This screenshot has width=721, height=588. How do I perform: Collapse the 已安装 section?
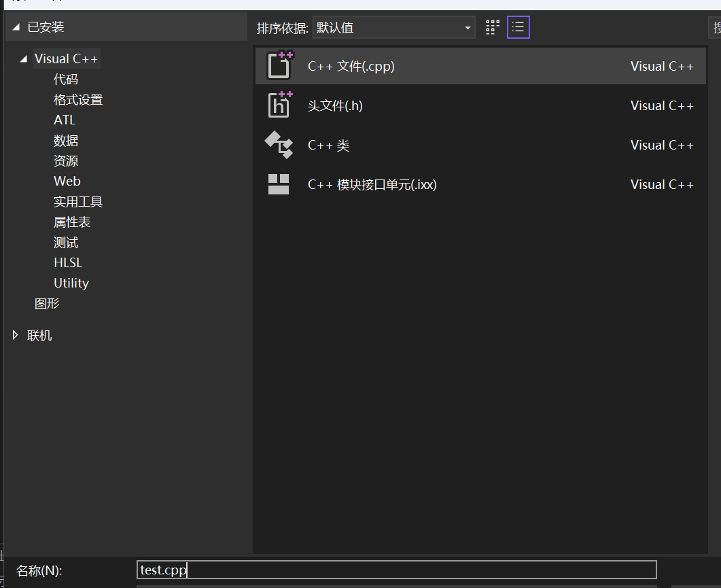[16, 27]
